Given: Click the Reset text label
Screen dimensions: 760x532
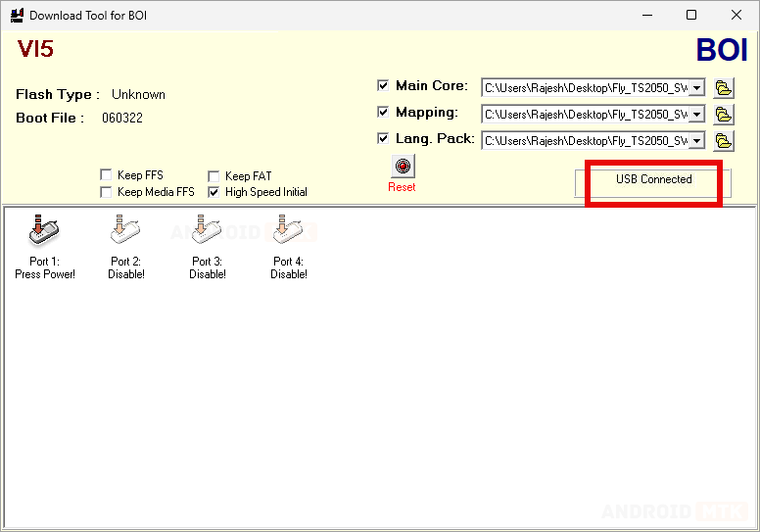Looking at the screenshot, I should click(x=402, y=187).
